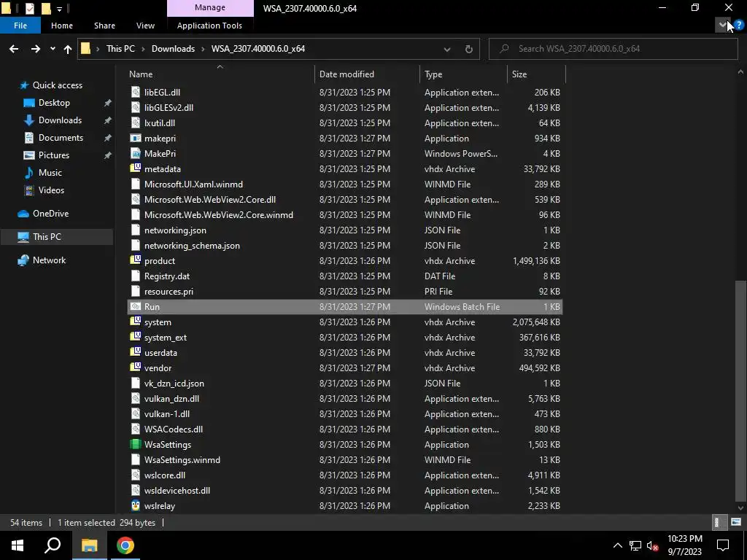This screenshot has width=747, height=560.
Task: Open Documents in the navigation pane
Action: 61,138
